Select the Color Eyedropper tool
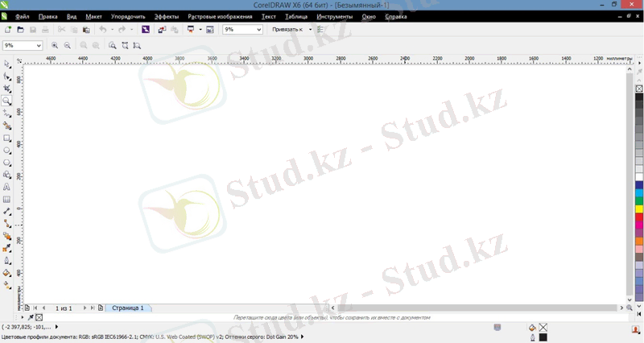The width and height of the screenshot is (644, 343). 6,248
